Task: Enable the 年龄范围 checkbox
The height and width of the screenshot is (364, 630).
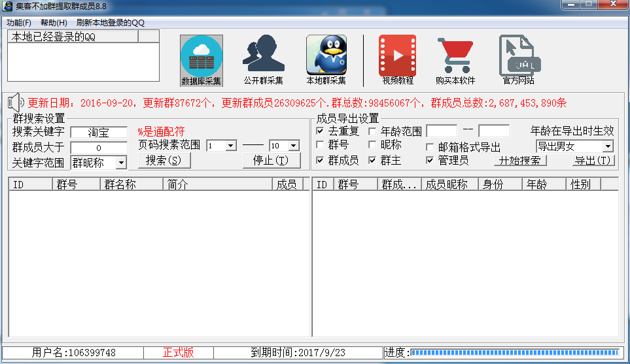Action: 372,131
